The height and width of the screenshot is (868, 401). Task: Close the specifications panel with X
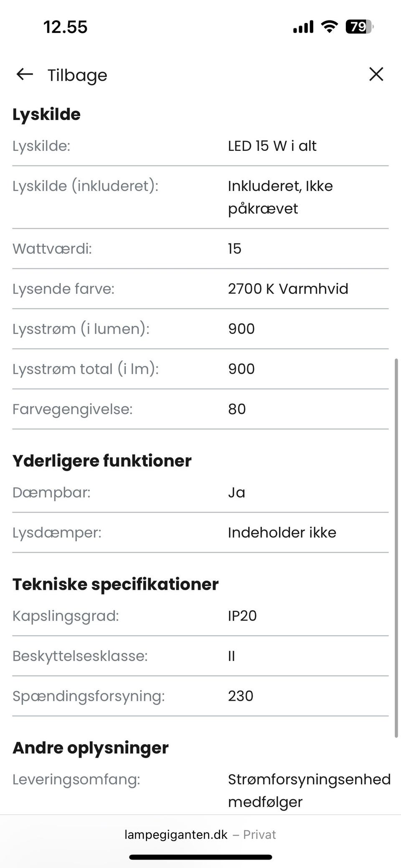(x=376, y=74)
